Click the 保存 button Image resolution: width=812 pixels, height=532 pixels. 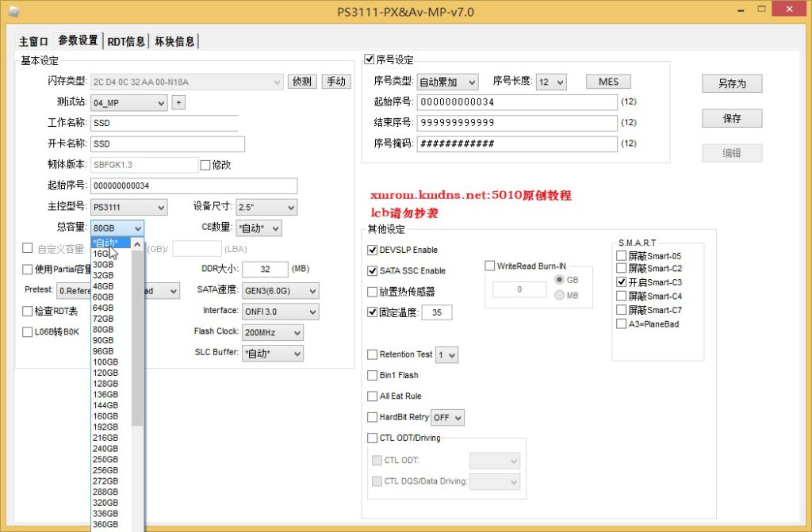point(731,118)
